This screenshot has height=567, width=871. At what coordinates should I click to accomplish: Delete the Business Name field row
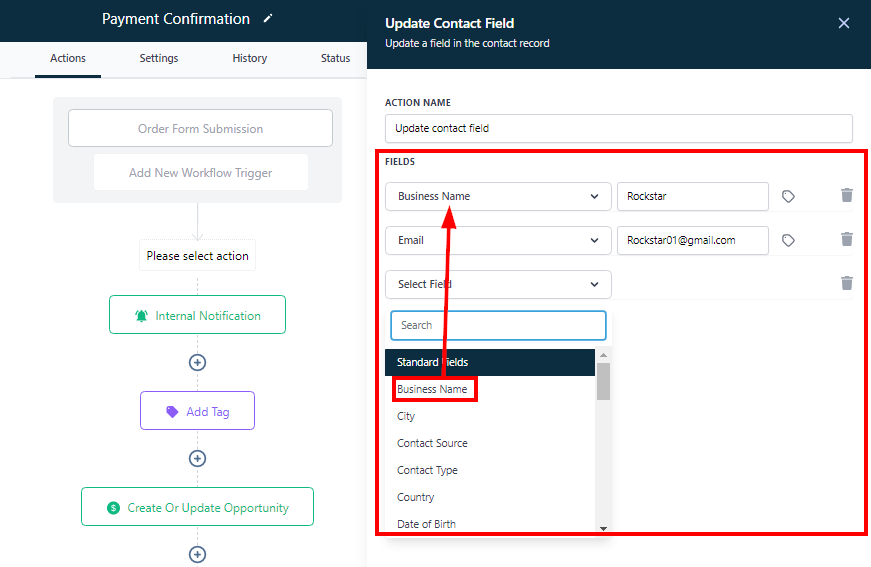coord(847,196)
